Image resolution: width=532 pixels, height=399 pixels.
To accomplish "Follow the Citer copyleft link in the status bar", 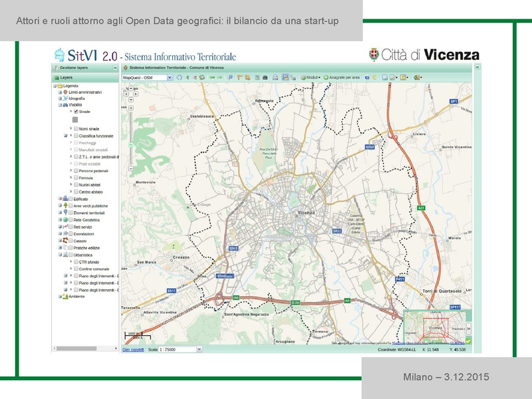I will click(132, 348).
